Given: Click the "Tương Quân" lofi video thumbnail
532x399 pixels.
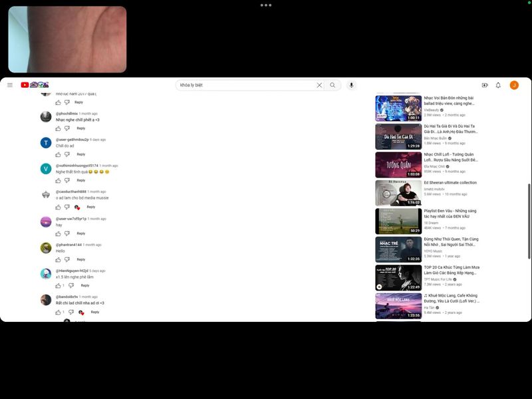Looking at the screenshot, I should [398, 165].
